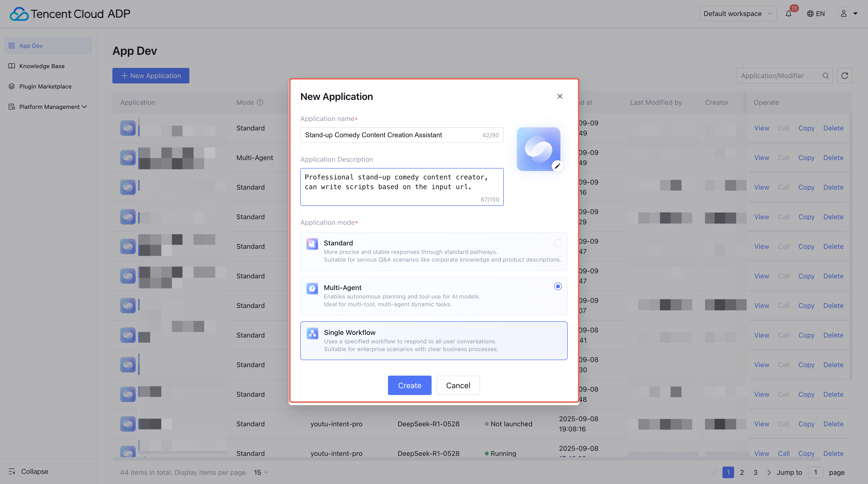Open the Default workspace dropdown
This screenshot has width=868, height=484.
click(738, 14)
